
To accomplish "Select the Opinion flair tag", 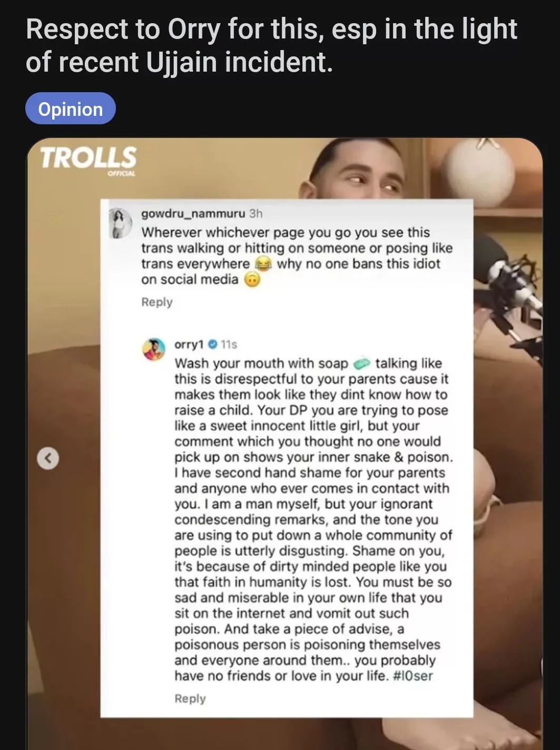I will pos(71,109).
